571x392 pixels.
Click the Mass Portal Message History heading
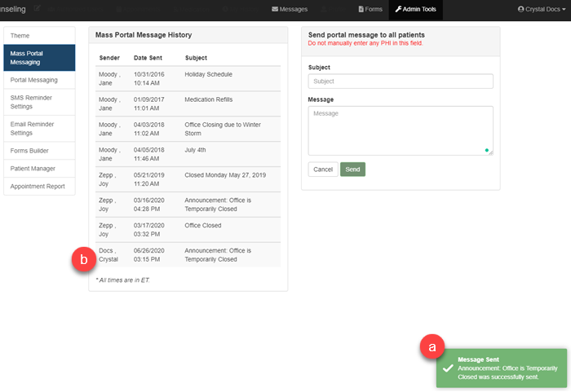[x=144, y=35]
